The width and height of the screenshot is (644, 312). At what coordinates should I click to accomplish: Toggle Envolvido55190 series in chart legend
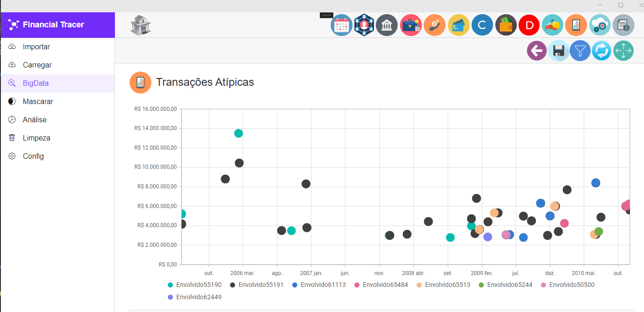[195, 285]
